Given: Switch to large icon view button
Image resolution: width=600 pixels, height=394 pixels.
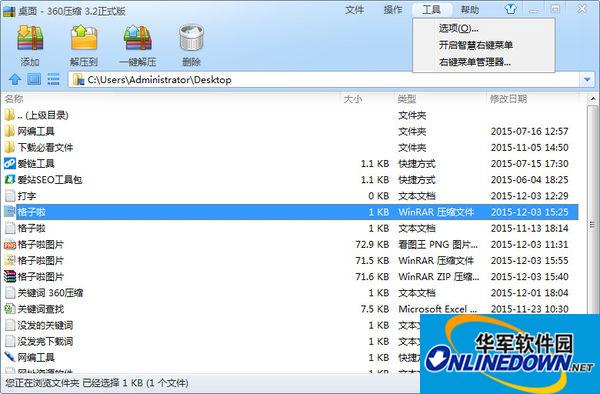Looking at the screenshot, I should (x=34, y=80).
